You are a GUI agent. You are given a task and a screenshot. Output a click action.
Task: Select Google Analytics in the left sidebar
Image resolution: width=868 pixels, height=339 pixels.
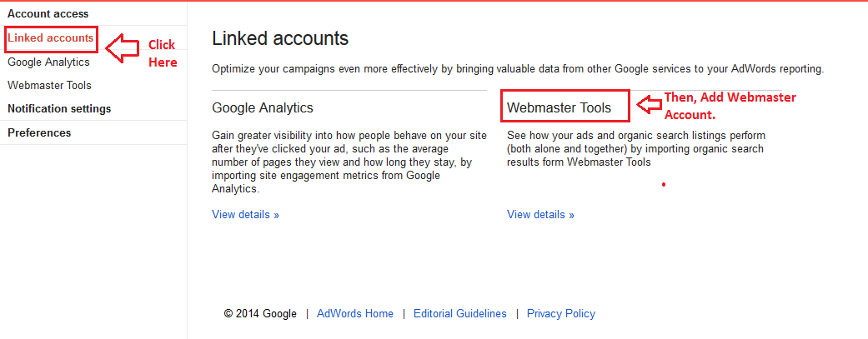click(48, 62)
